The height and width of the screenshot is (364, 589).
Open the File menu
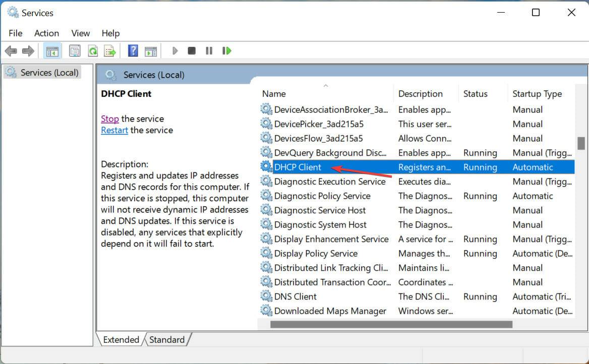pyautogui.click(x=16, y=33)
